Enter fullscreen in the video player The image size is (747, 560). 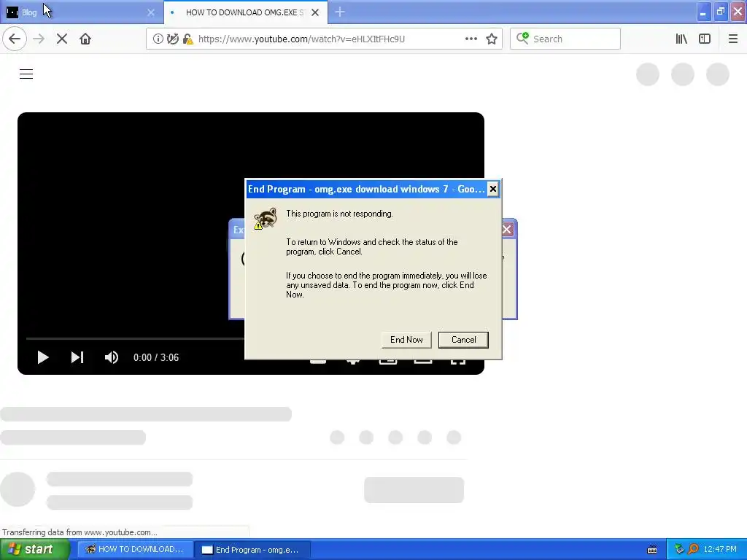[x=458, y=362]
